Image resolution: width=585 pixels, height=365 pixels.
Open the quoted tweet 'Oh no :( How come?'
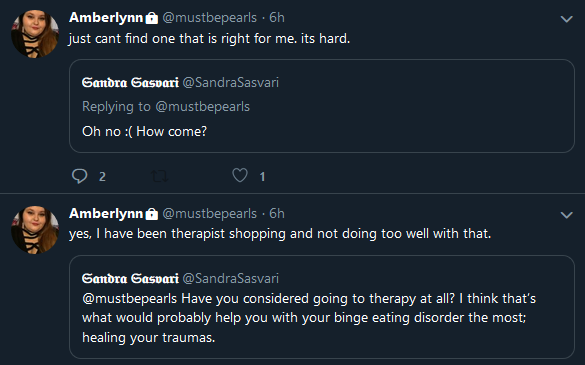(x=322, y=106)
